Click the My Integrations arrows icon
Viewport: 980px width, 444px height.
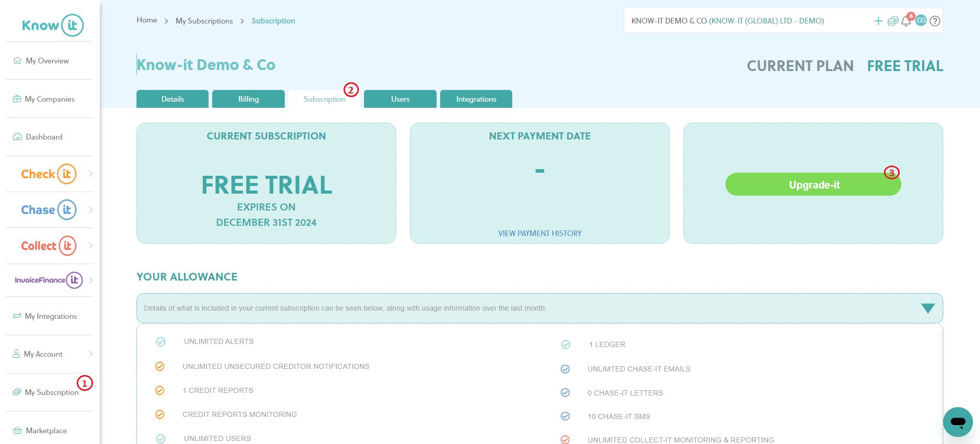pos(17,316)
